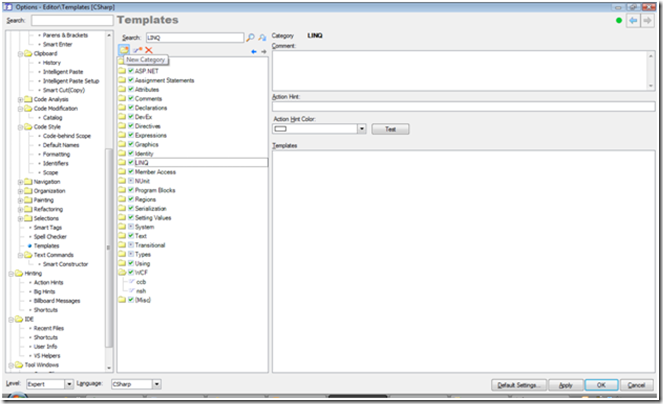This screenshot has width=663, height=404.
Task: Click the LINQ category folder icon
Action: 122,162
